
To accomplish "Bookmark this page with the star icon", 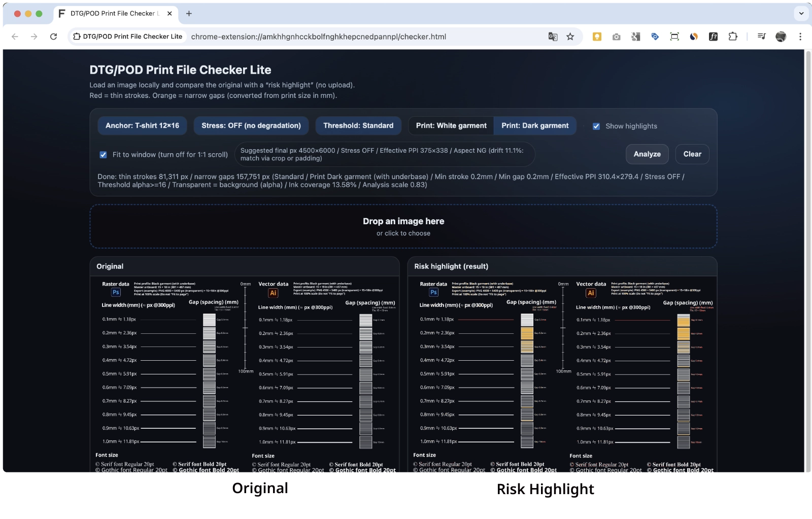I will (x=570, y=37).
